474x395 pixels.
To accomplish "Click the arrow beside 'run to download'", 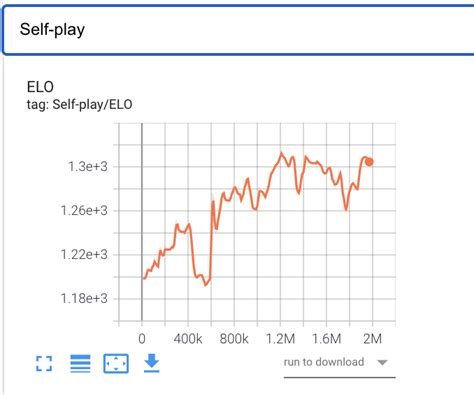I will point(382,362).
